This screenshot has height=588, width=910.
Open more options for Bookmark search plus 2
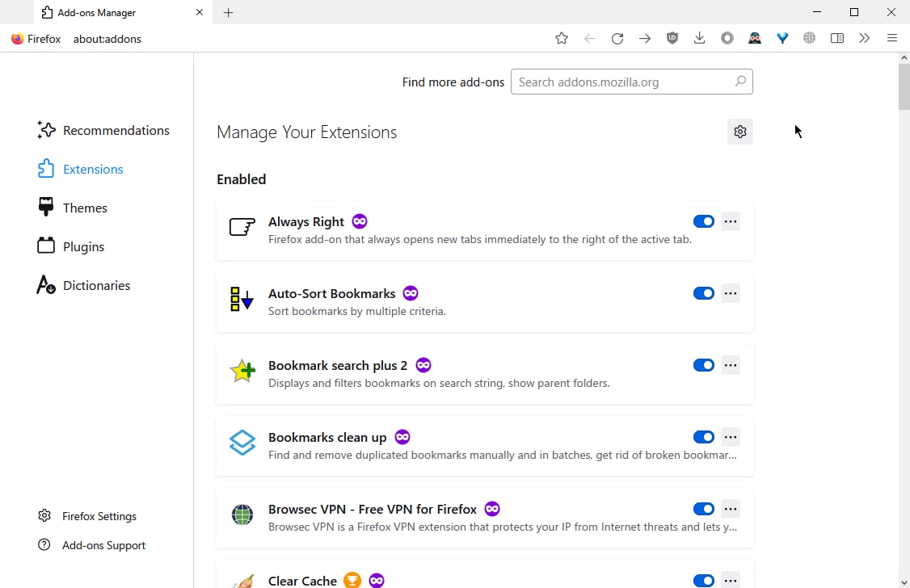click(731, 365)
